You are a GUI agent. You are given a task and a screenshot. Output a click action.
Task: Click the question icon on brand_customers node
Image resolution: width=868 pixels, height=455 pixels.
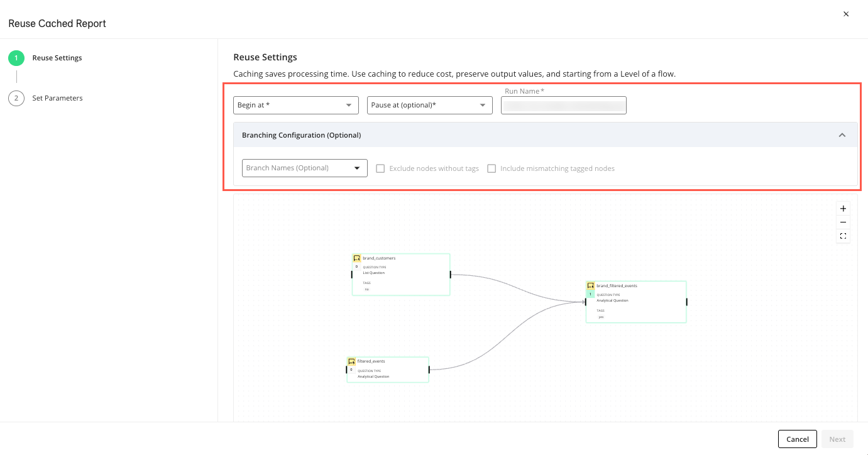(356, 258)
